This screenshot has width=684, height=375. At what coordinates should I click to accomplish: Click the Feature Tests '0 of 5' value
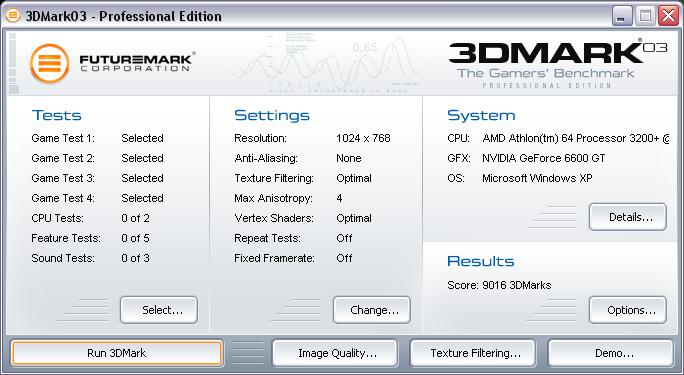point(135,238)
